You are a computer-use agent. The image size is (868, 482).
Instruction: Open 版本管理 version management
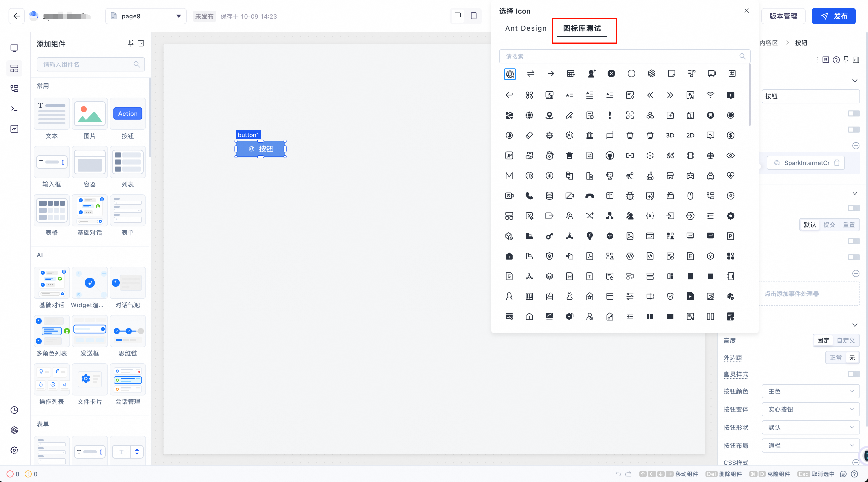pyautogui.click(x=783, y=16)
